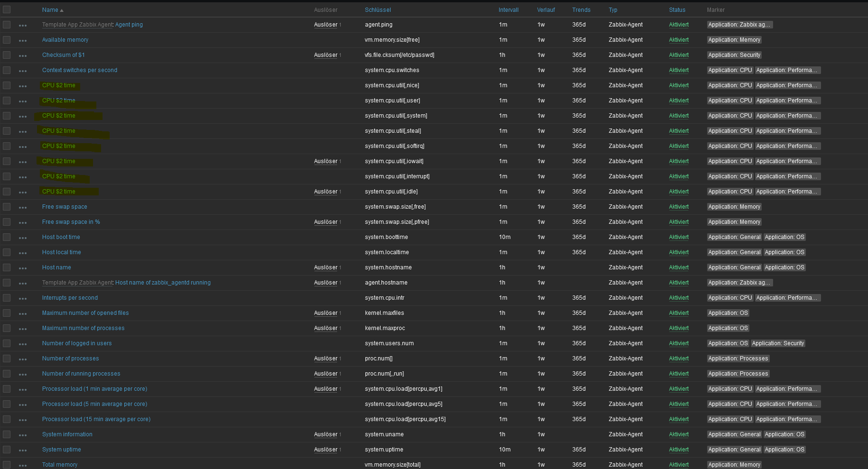Sort the table by Typ column
The height and width of the screenshot is (469, 868).
pyautogui.click(x=613, y=10)
